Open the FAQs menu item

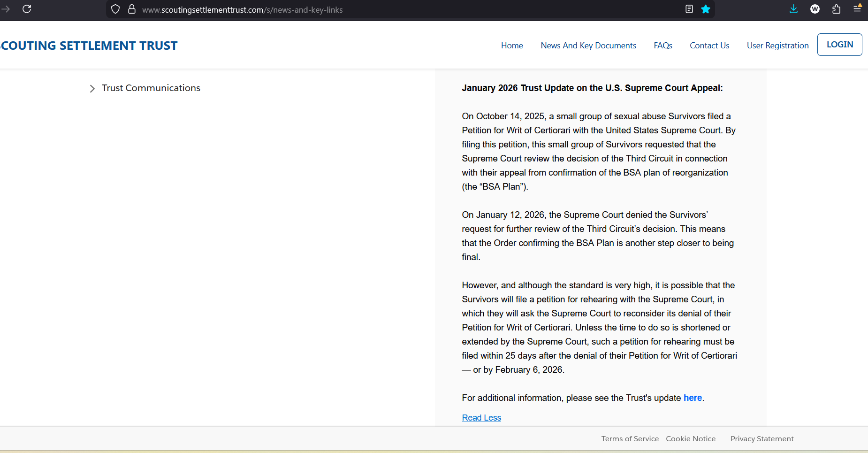point(663,46)
